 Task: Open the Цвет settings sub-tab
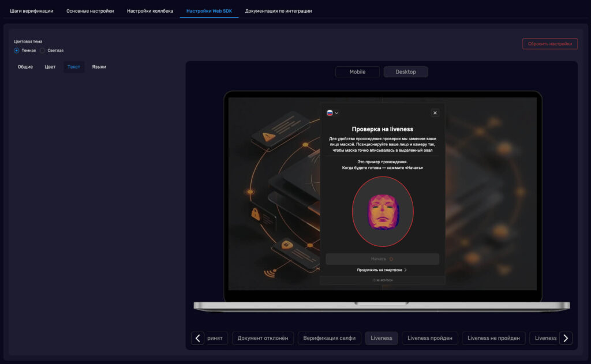point(50,67)
